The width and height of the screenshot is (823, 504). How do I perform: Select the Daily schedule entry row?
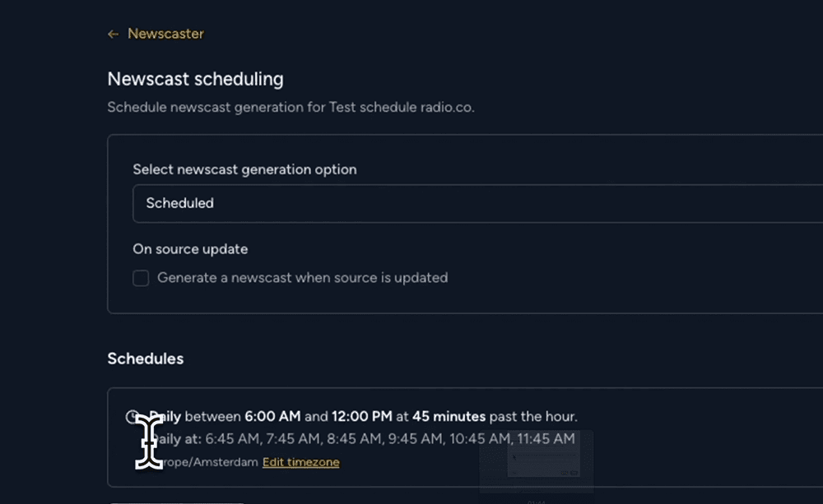pyautogui.click(x=354, y=416)
